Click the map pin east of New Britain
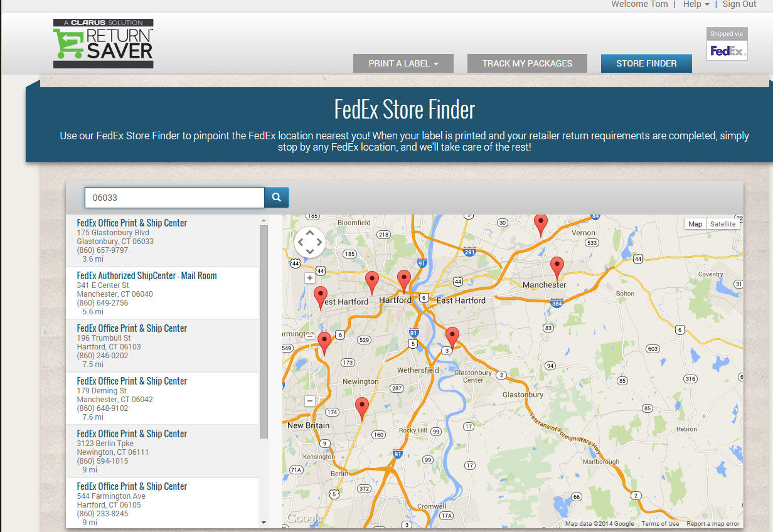The height and width of the screenshot is (532, 773). pyautogui.click(x=361, y=409)
